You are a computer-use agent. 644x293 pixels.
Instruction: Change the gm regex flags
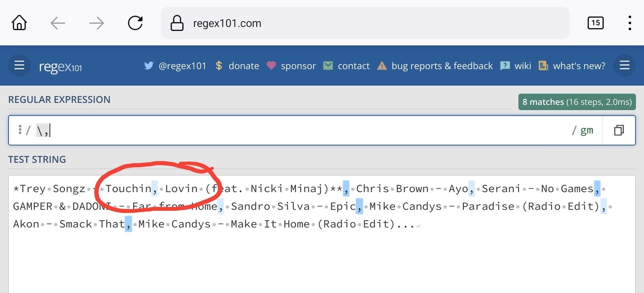[x=586, y=130]
